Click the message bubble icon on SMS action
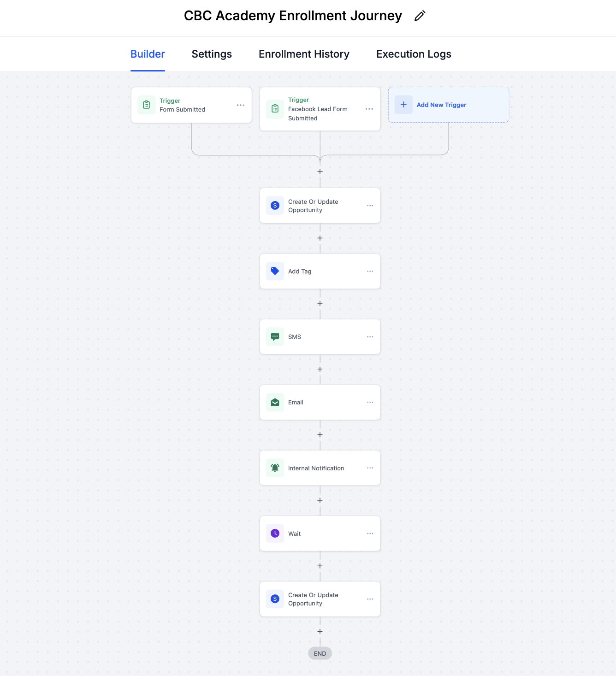 [x=275, y=337]
